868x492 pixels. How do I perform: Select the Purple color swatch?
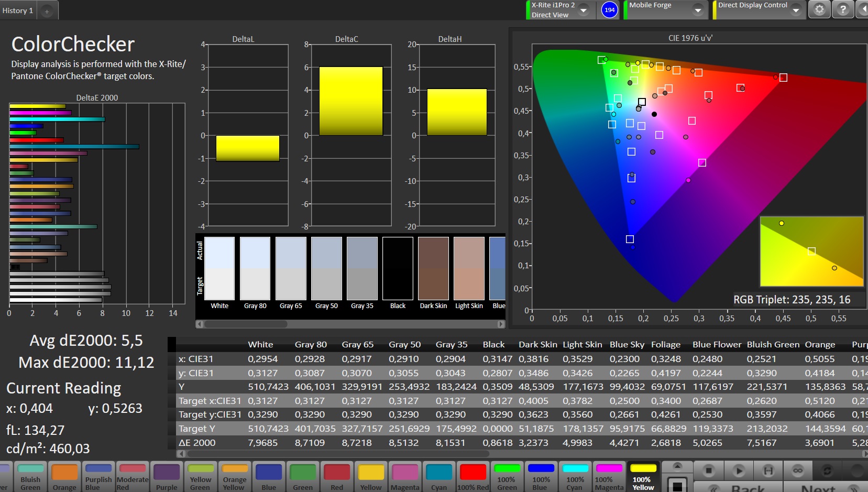point(167,477)
